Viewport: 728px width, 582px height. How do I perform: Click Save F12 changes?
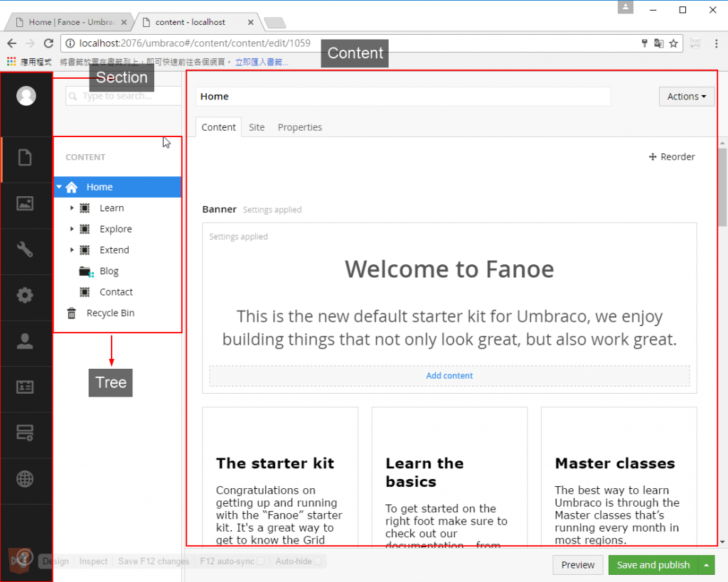[154, 561]
